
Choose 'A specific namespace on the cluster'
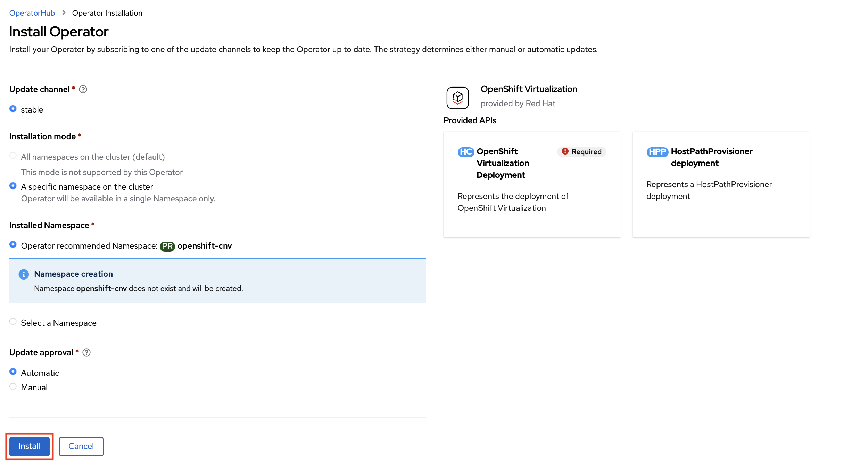tap(13, 186)
